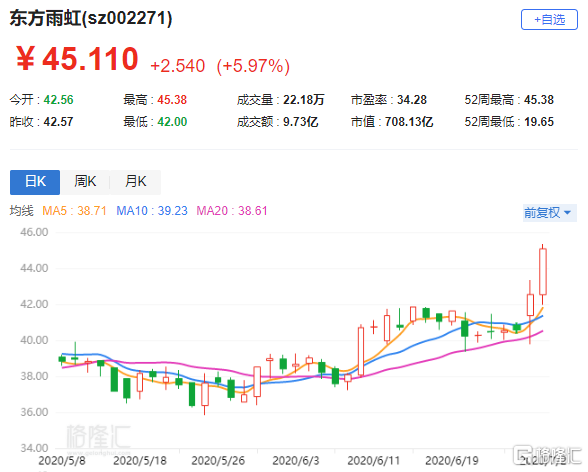Click the P/E ratio value 34.28
Screen dimensions: 588x472
(412, 100)
